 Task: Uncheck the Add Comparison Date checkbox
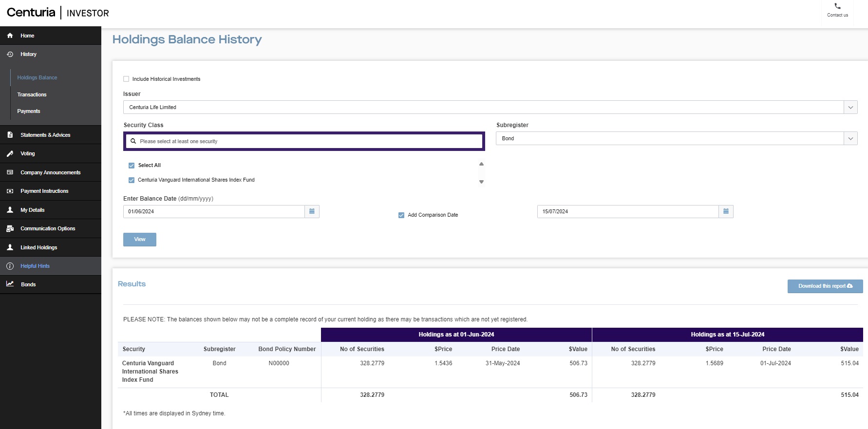pos(401,215)
